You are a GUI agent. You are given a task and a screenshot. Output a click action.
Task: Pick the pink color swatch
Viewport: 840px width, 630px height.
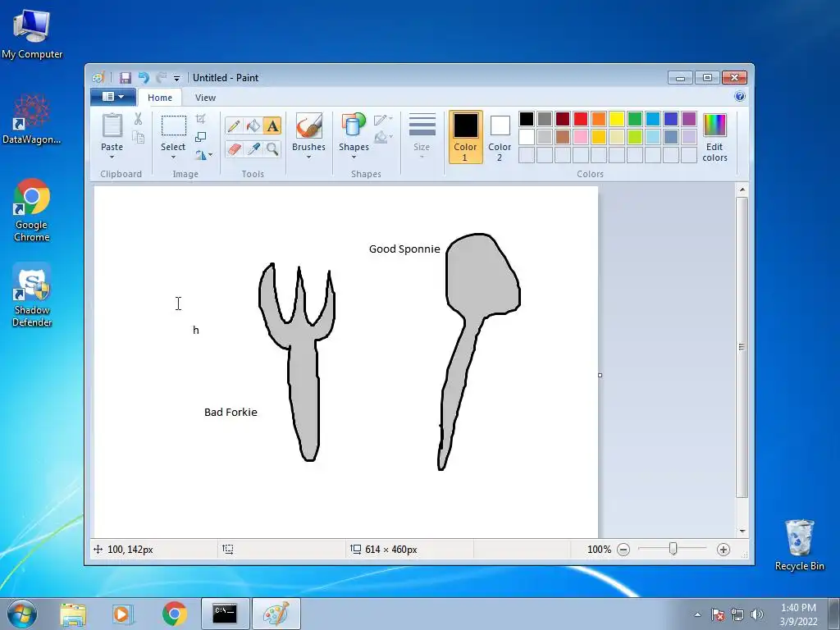tap(581, 137)
